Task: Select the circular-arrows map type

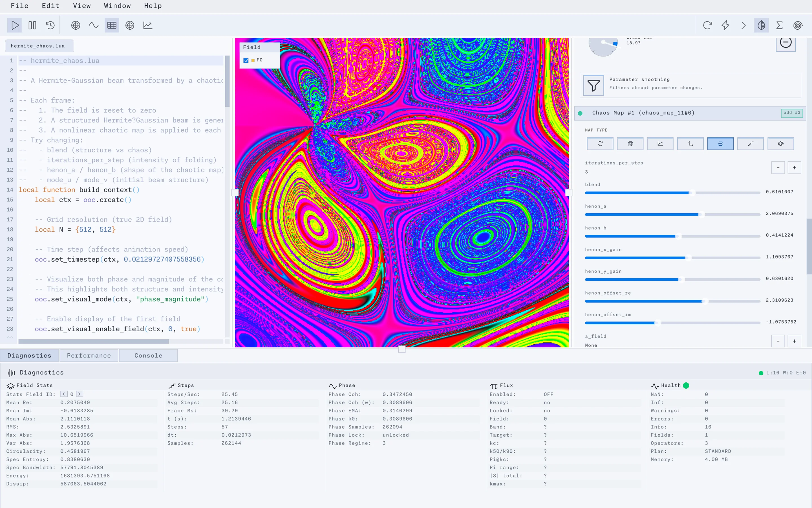Action: pyautogui.click(x=600, y=144)
